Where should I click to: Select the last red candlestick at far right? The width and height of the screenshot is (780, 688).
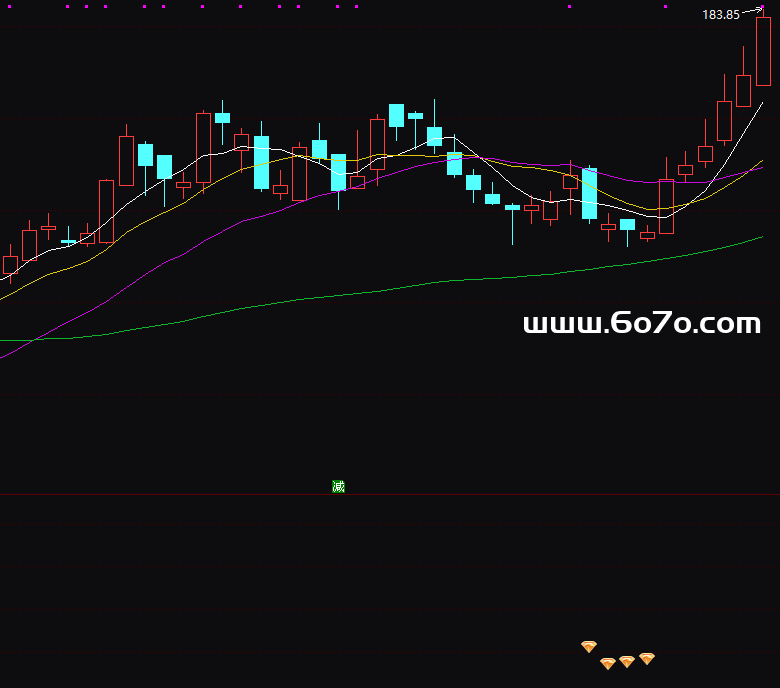pos(763,52)
